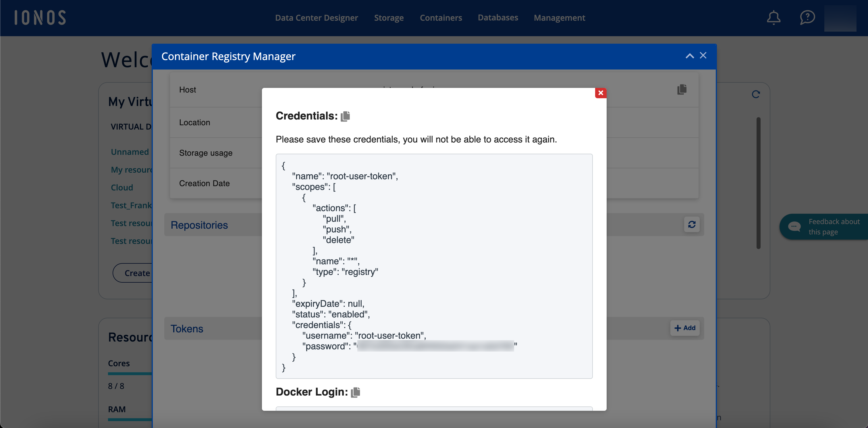Add a new token
The image size is (868, 428).
685,328
